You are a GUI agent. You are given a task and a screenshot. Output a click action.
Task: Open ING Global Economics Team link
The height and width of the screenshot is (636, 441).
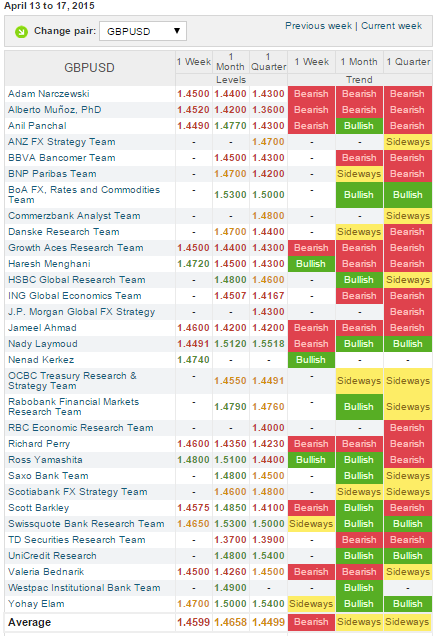pyautogui.click(x=75, y=296)
